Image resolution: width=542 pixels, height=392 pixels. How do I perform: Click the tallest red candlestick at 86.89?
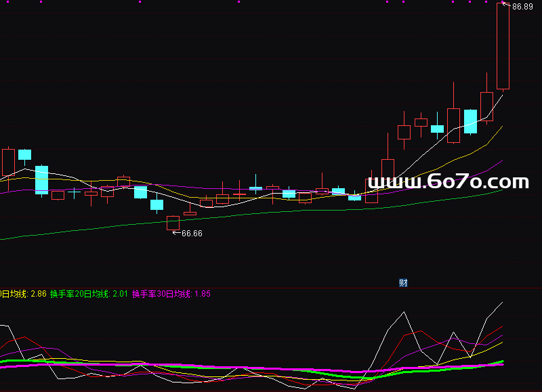tap(503, 46)
